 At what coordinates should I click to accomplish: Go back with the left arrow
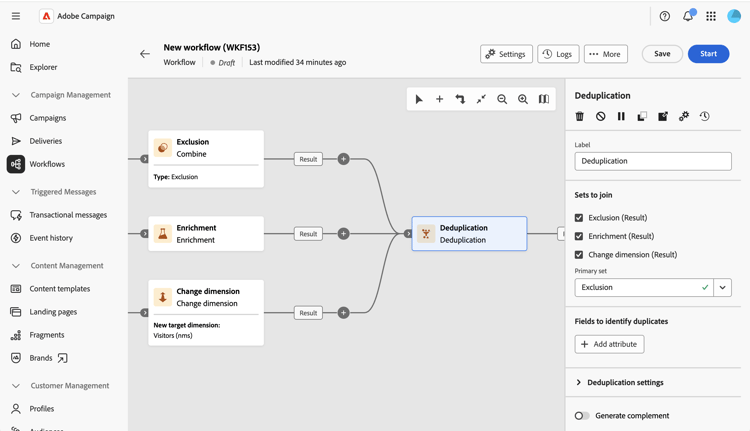tap(145, 54)
